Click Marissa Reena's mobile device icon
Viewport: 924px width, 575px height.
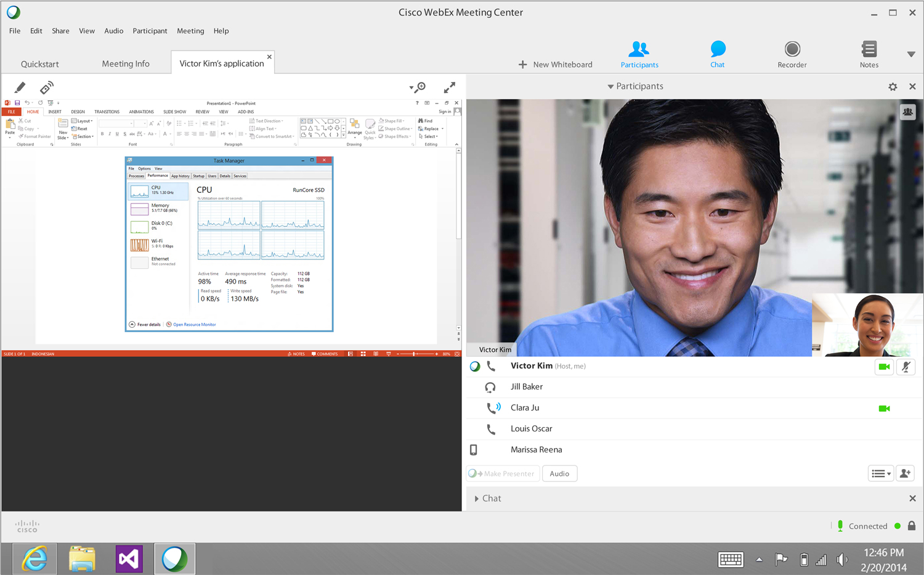(474, 450)
